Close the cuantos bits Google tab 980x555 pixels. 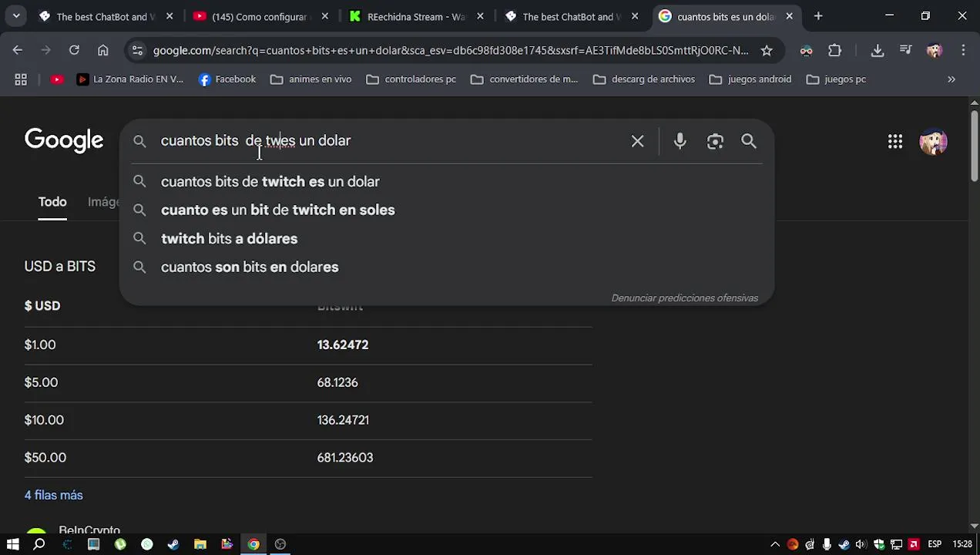(x=789, y=16)
